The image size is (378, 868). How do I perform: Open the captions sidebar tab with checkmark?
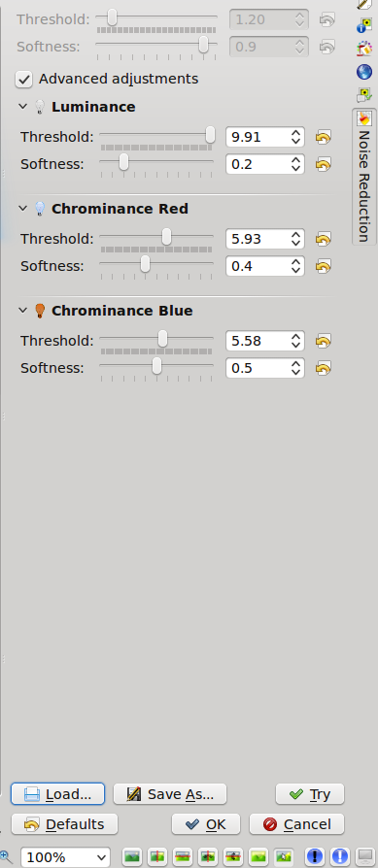coord(364,94)
